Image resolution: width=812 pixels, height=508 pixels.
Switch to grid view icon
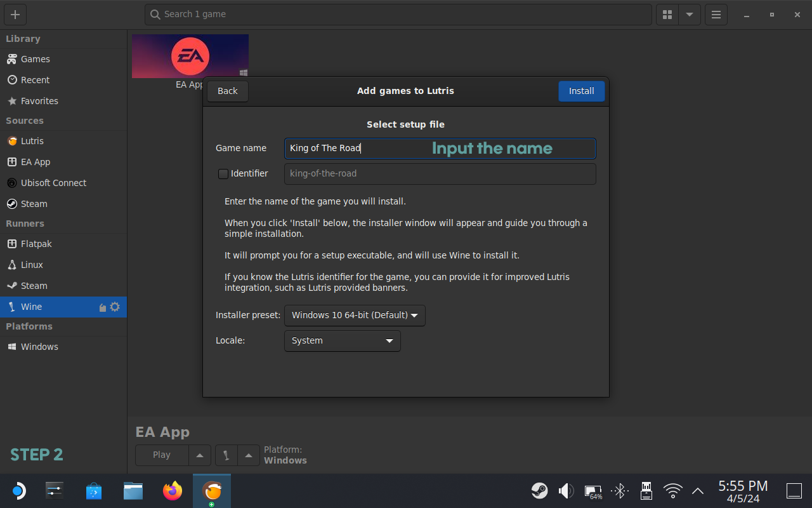667,15
